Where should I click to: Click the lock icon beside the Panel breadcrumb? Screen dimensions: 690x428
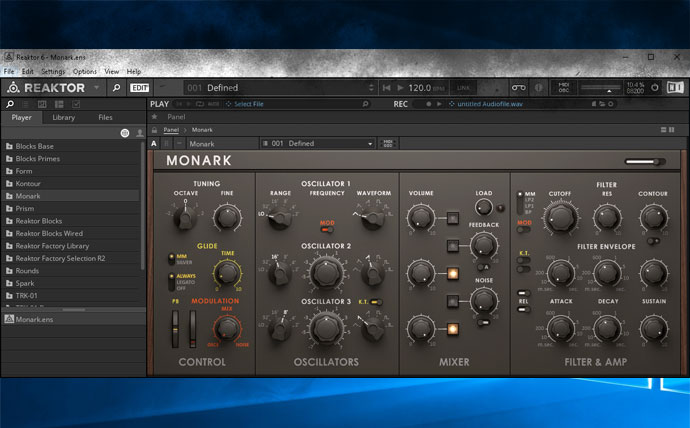pyautogui.click(x=154, y=130)
